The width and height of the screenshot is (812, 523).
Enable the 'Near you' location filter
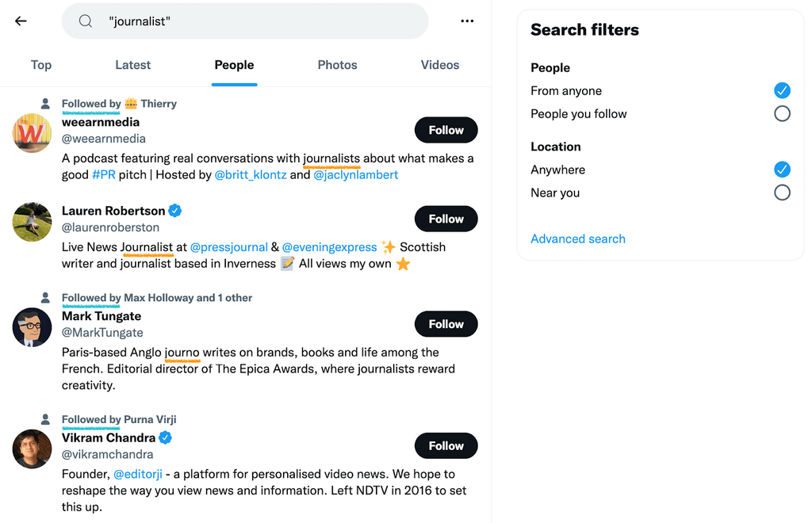coord(782,193)
